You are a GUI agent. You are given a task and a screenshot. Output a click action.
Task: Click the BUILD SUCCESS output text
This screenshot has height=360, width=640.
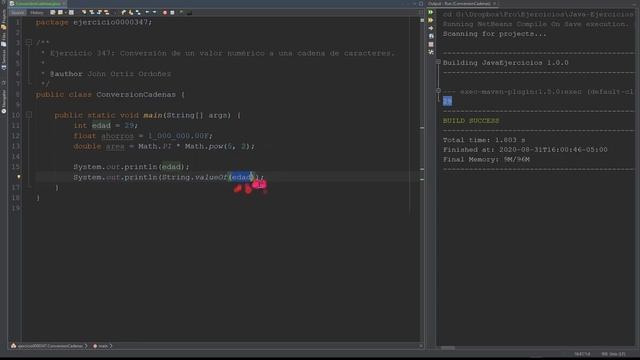471,121
